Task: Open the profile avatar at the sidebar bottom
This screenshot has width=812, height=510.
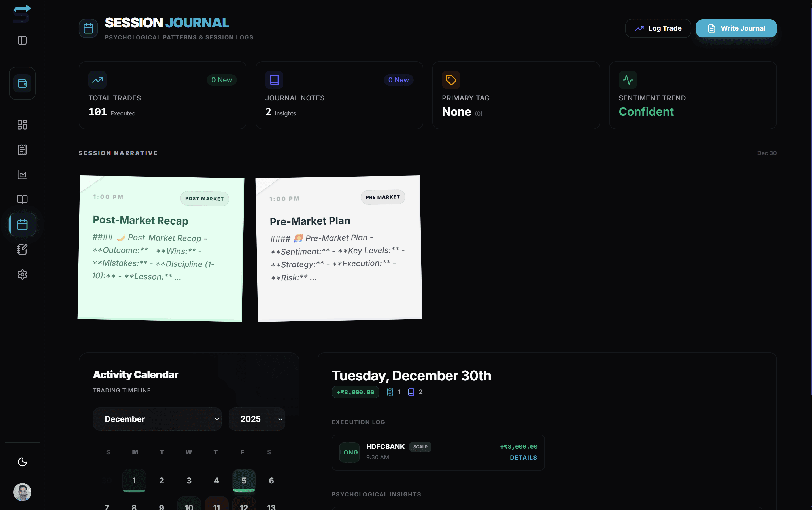Action: 22,492
